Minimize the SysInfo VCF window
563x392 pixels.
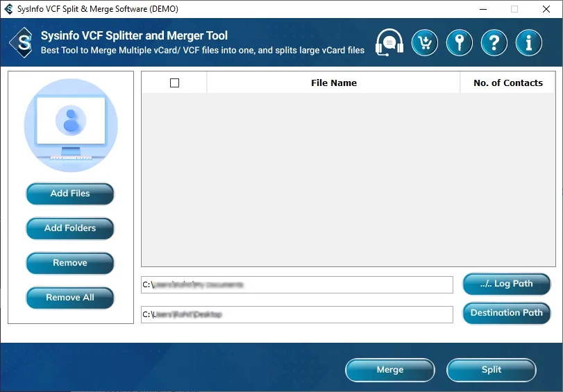coord(483,9)
